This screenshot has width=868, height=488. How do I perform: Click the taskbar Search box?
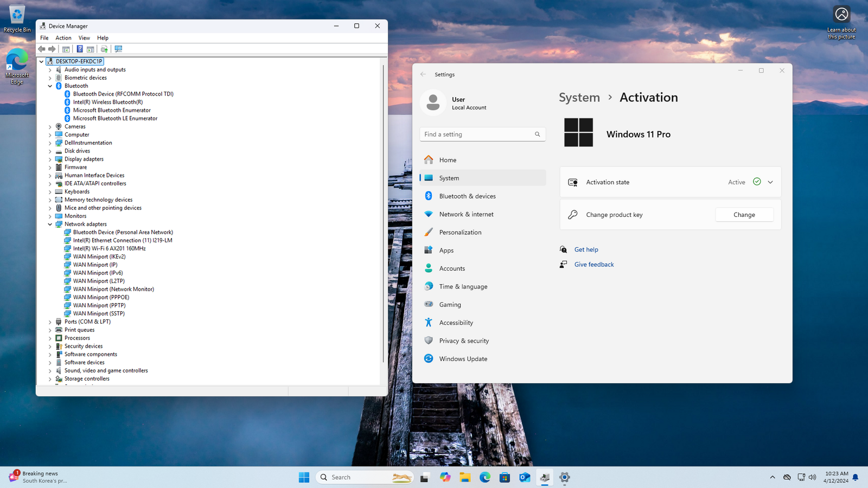tap(364, 477)
